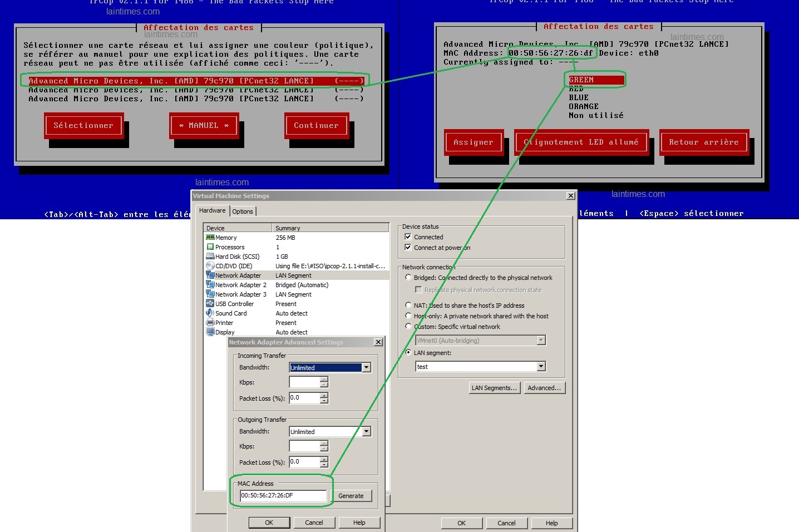The width and height of the screenshot is (799, 532).
Task: Click the MAC Address input field
Action: tap(283, 495)
